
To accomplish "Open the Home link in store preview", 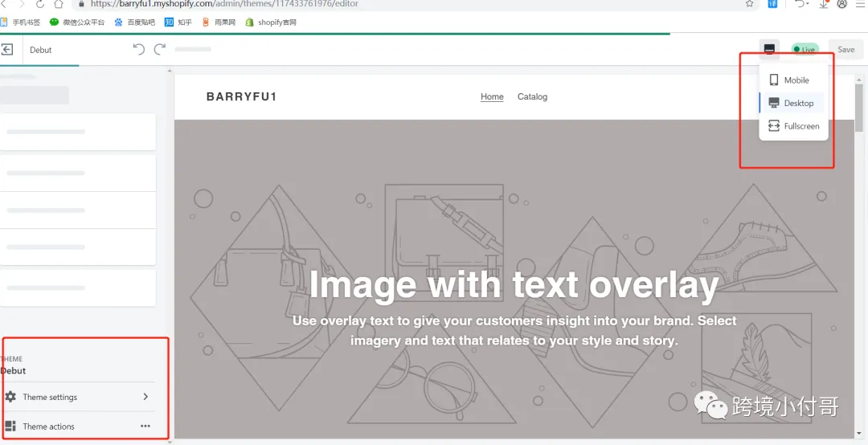I will [492, 96].
